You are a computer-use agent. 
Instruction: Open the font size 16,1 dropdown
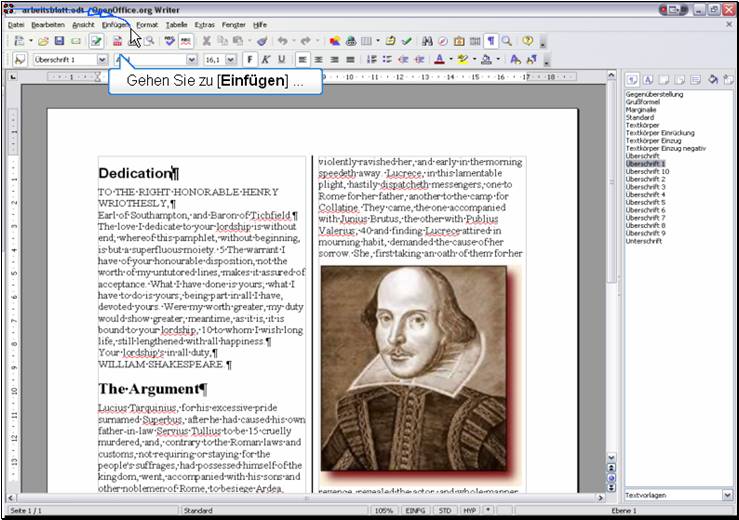coord(231,60)
